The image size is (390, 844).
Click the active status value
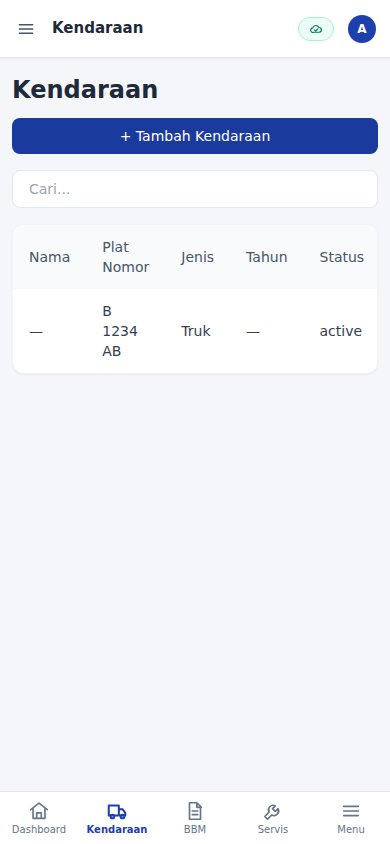coord(341,332)
